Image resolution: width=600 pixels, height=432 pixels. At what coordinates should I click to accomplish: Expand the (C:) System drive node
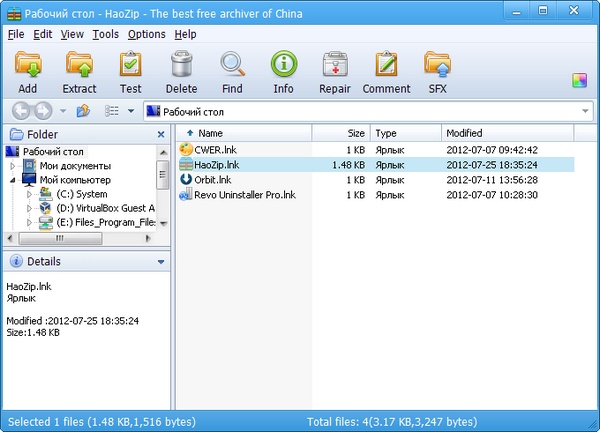tap(30, 194)
